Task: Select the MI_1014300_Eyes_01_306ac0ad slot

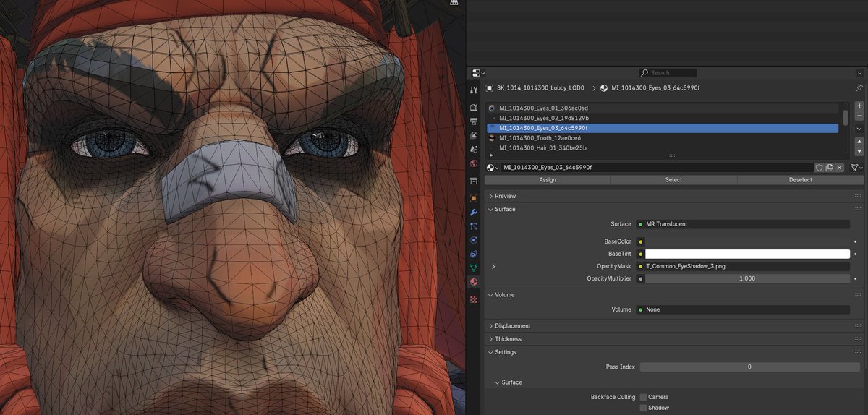Action: pos(663,108)
